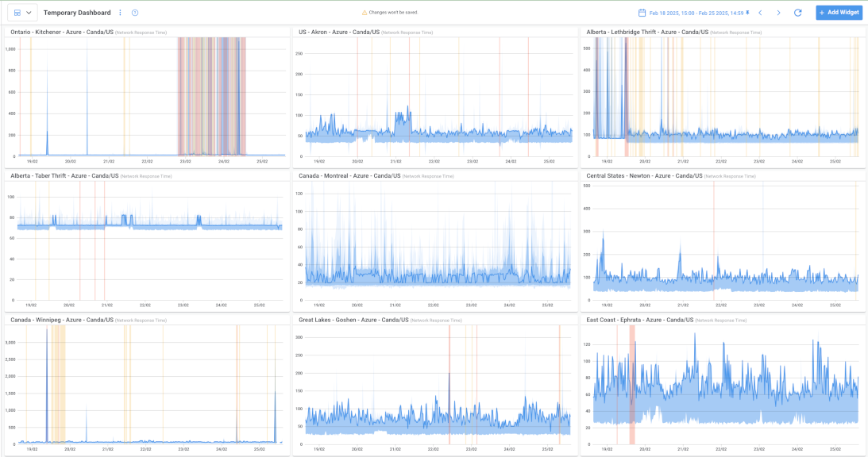Viewport: 868px width, 457px height.
Task: Toggle the pin on the selected date range
Action: coord(747,13)
